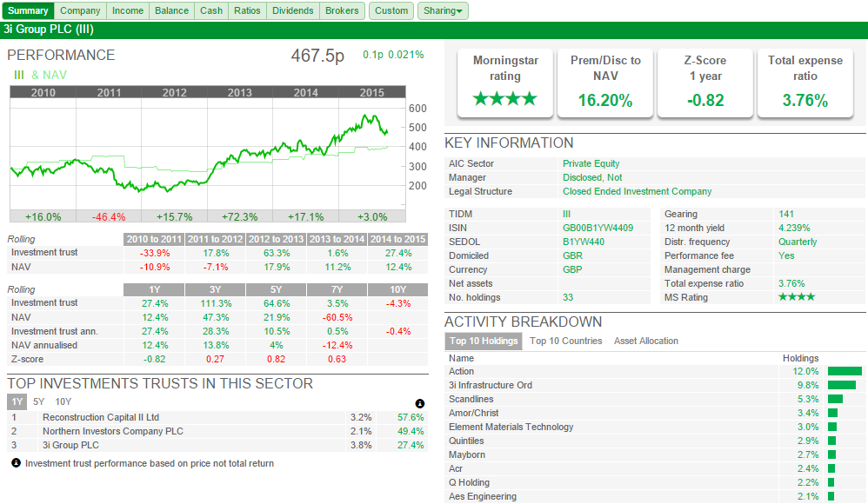The image size is (868, 504).
Task: Click the Private Equity sector link
Action: 591,163
